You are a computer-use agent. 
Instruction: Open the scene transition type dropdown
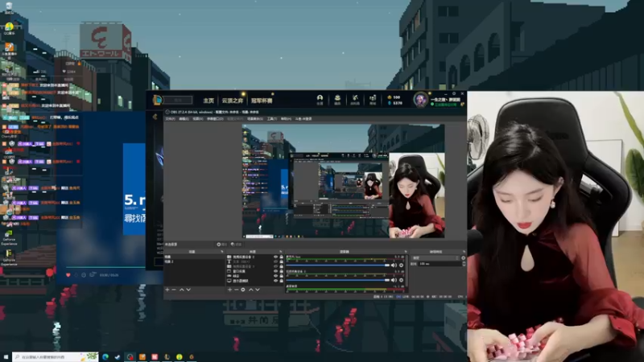(436, 257)
